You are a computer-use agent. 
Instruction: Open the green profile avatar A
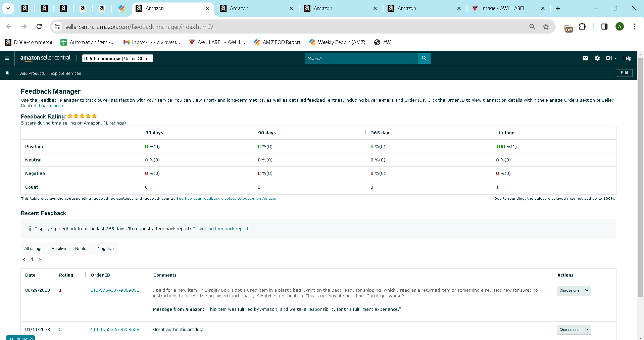pyautogui.click(x=620, y=27)
